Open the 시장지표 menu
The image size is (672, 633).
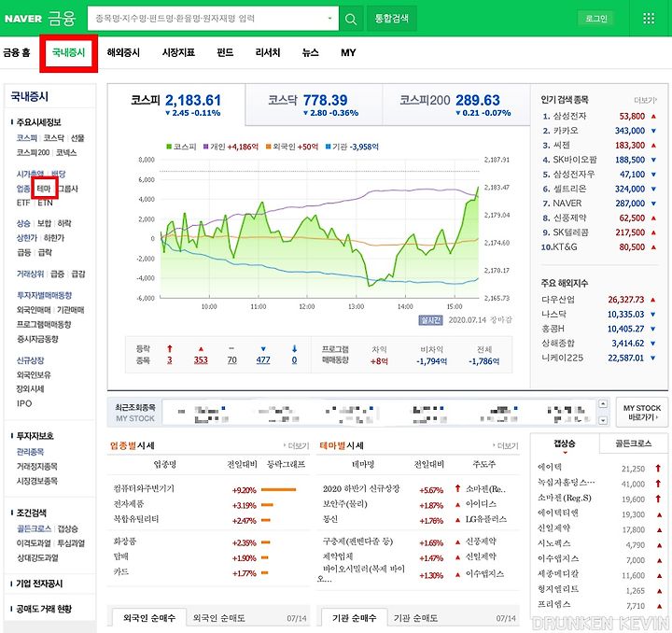(178, 52)
